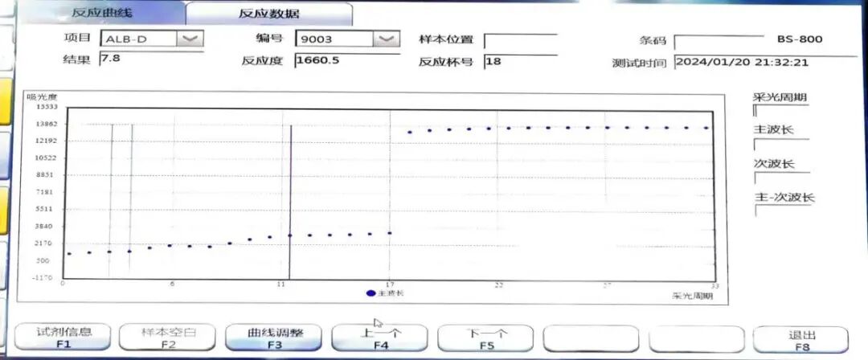Click the 主-次波长 value field

783,211
